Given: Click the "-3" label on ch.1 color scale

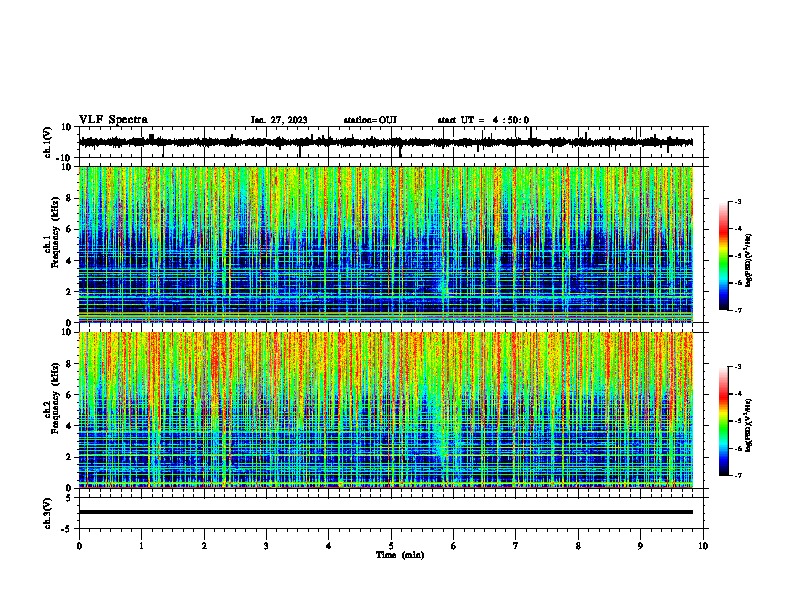Looking at the screenshot, I should pos(738,201).
